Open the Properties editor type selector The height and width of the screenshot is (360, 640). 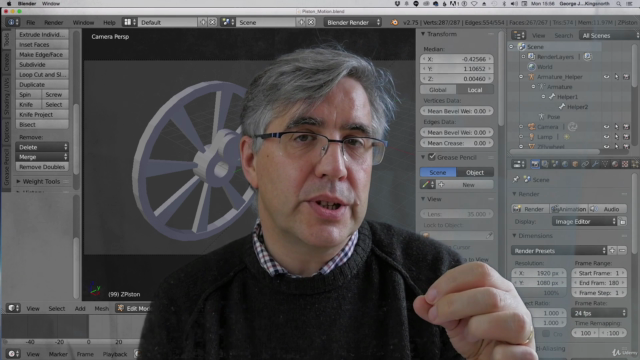tap(519, 164)
